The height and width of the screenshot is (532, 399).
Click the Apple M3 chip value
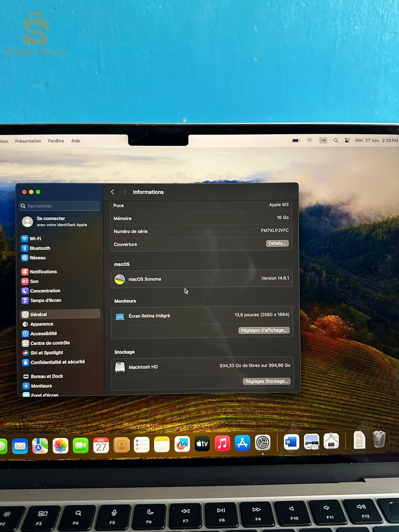tap(279, 205)
